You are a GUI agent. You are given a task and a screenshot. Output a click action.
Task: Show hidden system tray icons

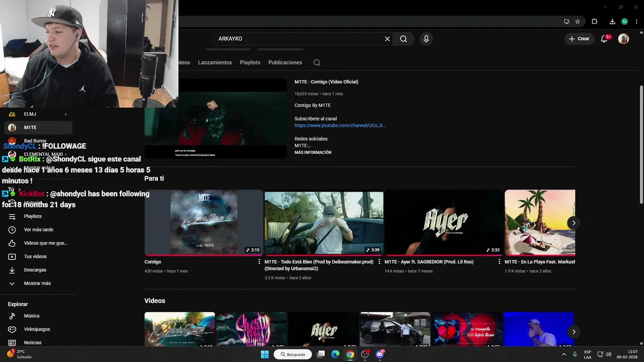[563, 354]
